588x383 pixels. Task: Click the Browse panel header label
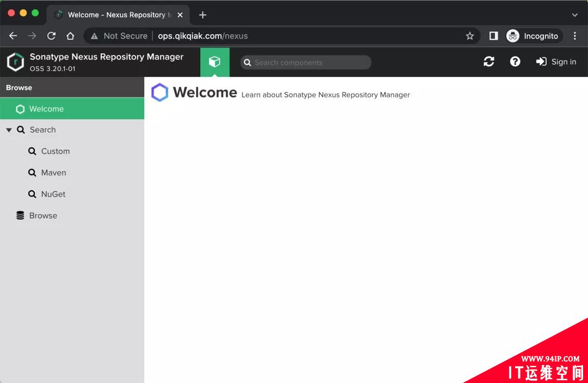coord(19,88)
